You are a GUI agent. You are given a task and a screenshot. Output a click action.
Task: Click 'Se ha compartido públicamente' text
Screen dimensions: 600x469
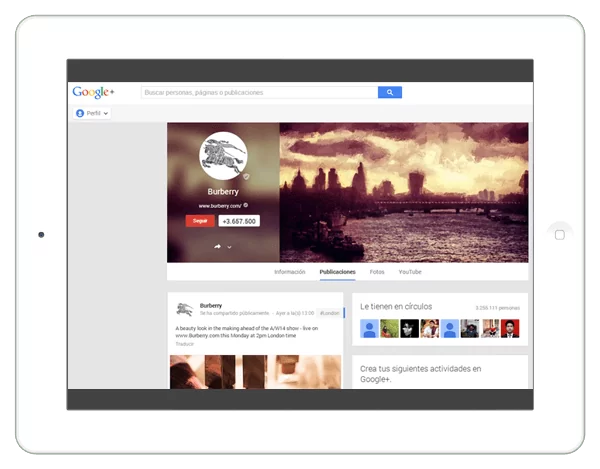coord(234,313)
